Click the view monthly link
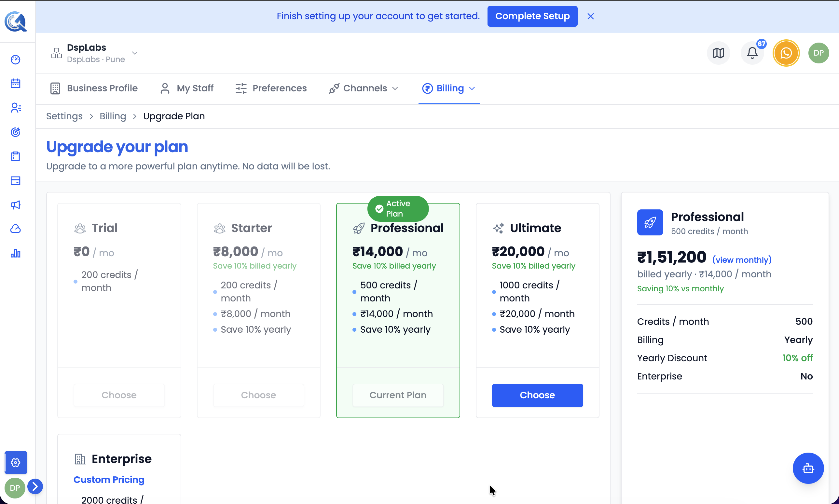This screenshot has width=839, height=504. coord(742,260)
